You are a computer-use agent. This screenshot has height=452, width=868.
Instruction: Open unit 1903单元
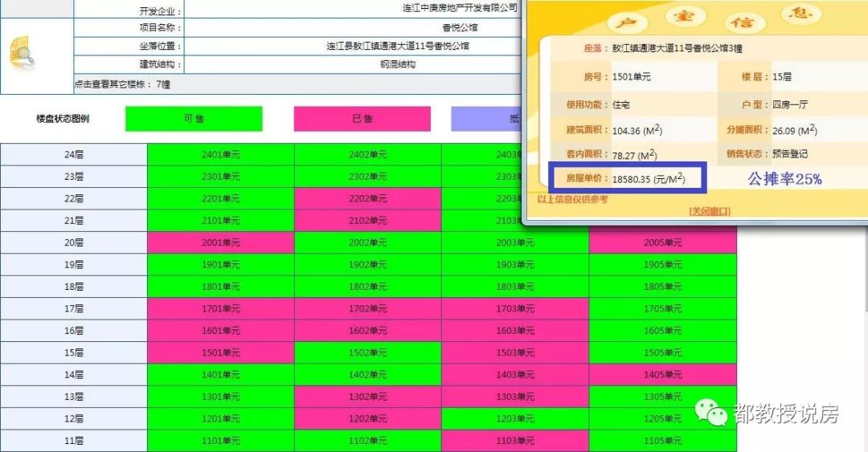click(x=515, y=265)
